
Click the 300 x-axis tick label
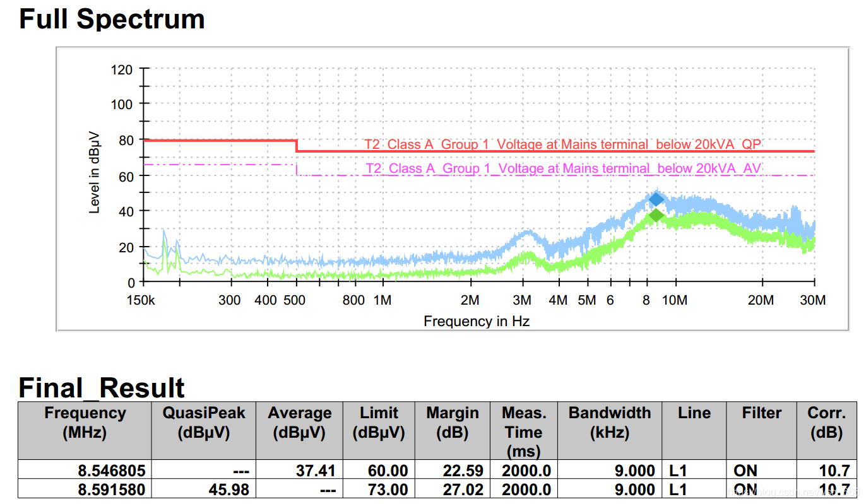pyautogui.click(x=230, y=300)
